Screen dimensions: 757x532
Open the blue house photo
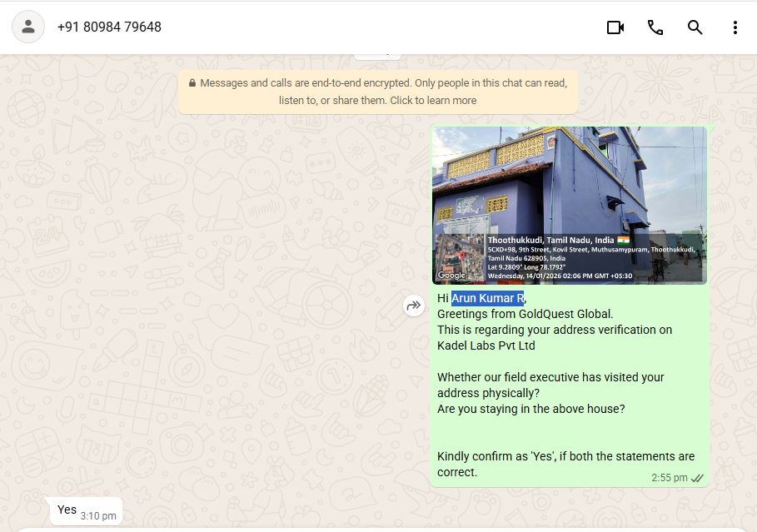pyautogui.click(x=569, y=205)
